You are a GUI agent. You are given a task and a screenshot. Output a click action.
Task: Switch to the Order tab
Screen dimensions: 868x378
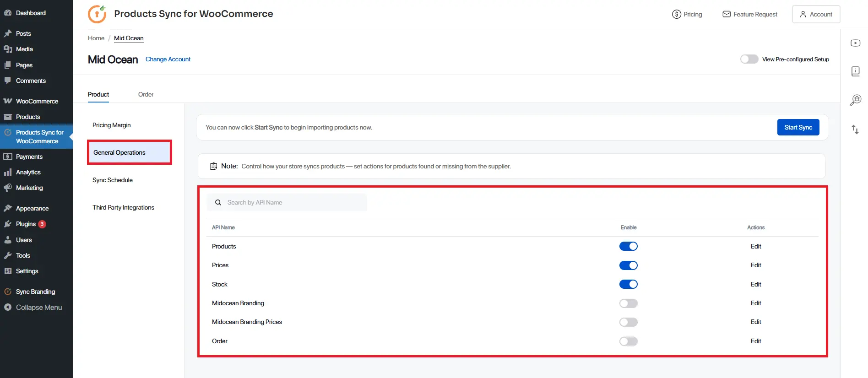tap(146, 94)
